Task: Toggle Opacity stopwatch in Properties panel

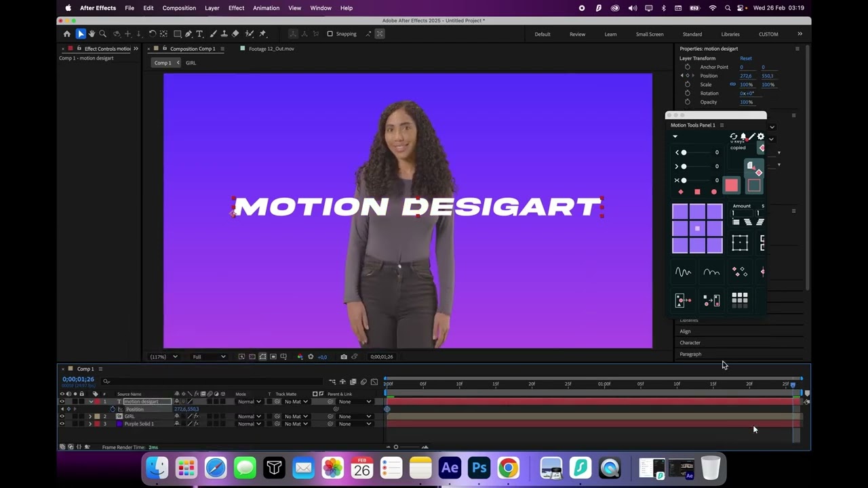Action: (688, 102)
